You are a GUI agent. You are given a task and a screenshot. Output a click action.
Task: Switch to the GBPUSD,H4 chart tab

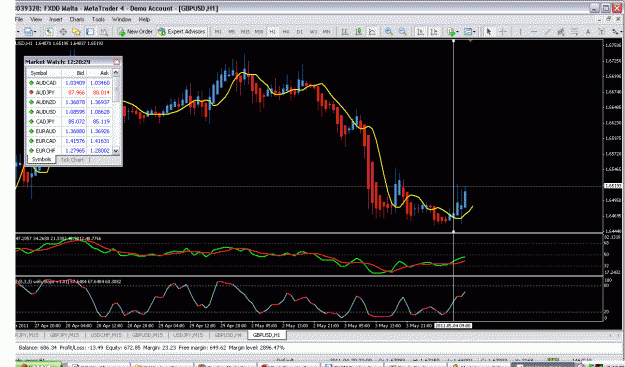(x=228, y=335)
